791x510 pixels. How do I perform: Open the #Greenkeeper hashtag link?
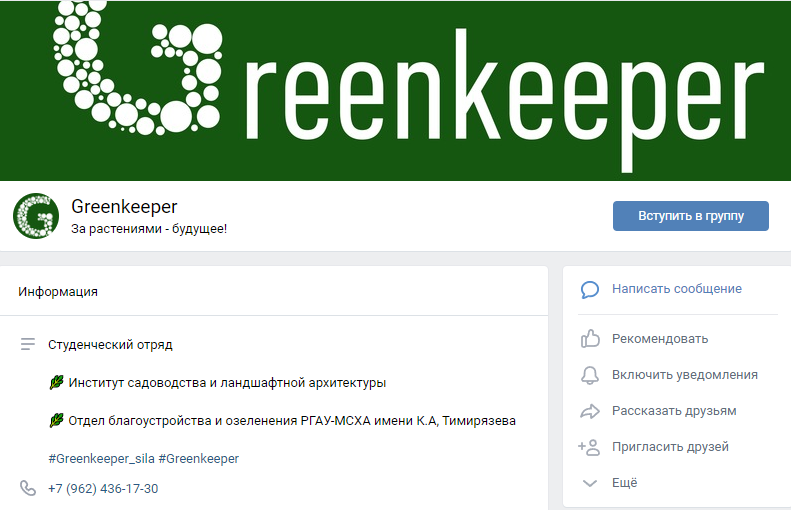(198, 459)
